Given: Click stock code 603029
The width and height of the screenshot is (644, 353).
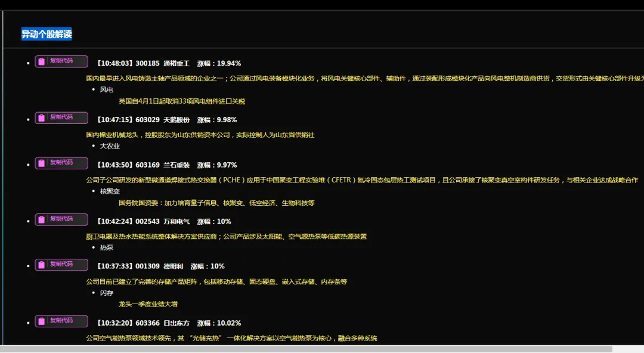Looking at the screenshot, I should [x=147, y=120].
